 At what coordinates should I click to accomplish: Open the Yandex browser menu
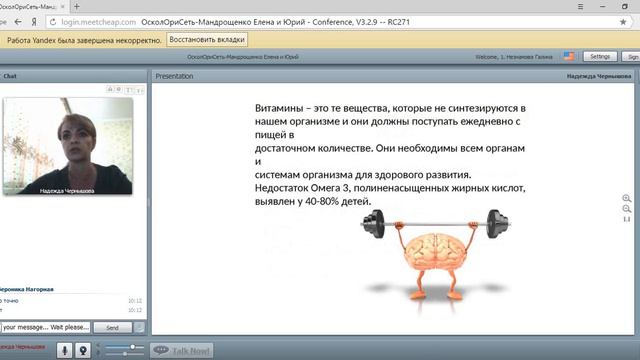click(x=580, y=7)
